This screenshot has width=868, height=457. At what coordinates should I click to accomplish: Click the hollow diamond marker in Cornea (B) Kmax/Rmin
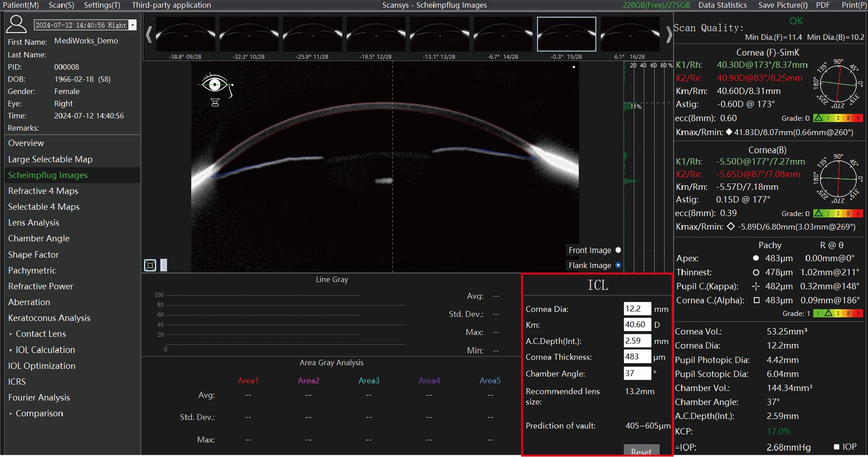click(x=731, y=226)
